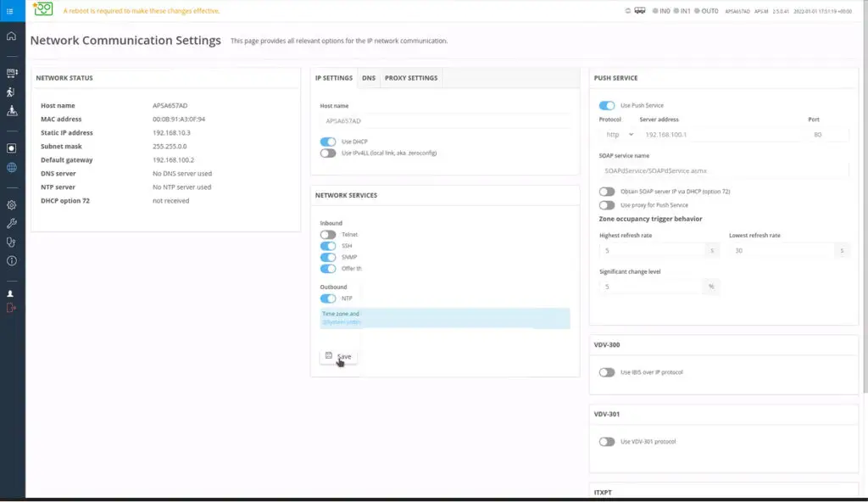Open settings gear icon in sidebar
Viewport: 868px width, 502px height.
[x=11, y=205]
